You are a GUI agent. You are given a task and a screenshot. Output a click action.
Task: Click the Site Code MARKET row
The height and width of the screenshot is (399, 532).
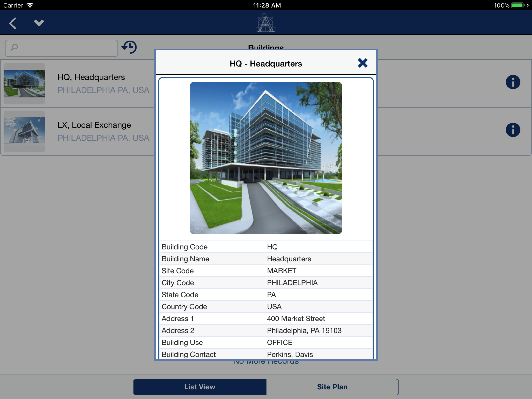[266, 271]
